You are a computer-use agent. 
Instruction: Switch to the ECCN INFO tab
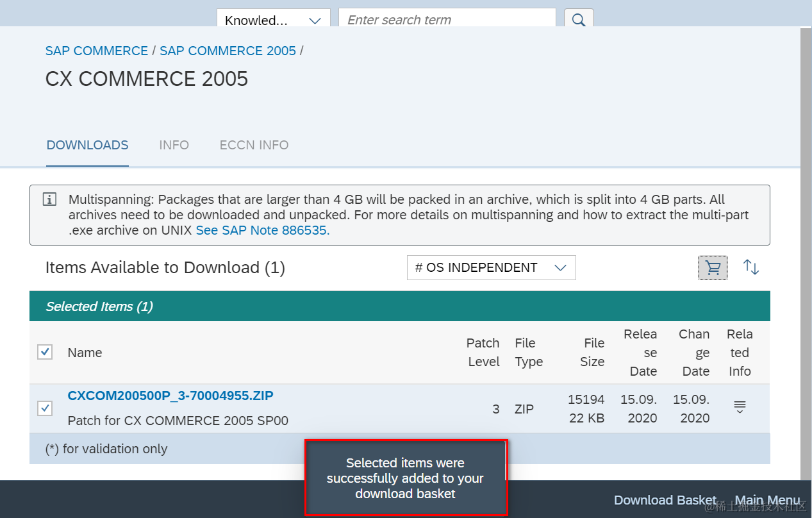pyautogui.click(x=254, y=145)
